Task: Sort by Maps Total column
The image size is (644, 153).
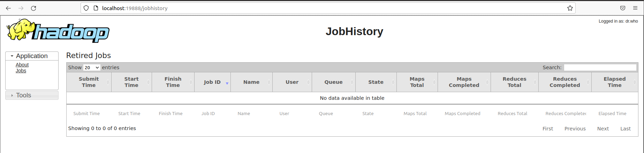Action: click(417, 82)
